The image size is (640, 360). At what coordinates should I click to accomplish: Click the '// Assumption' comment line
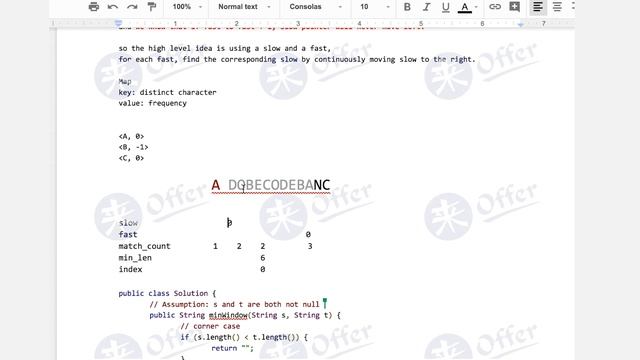pos(234,304)
